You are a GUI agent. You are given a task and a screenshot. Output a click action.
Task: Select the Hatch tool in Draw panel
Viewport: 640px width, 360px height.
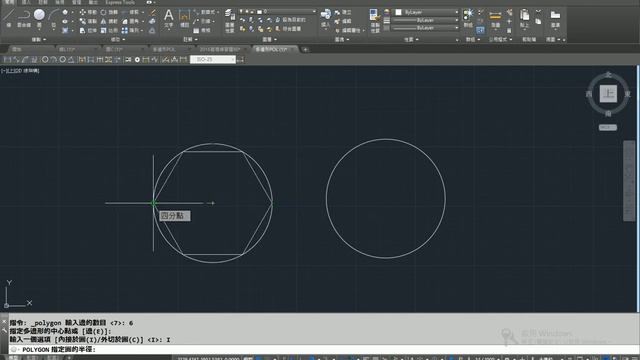(x=65, y=30)
